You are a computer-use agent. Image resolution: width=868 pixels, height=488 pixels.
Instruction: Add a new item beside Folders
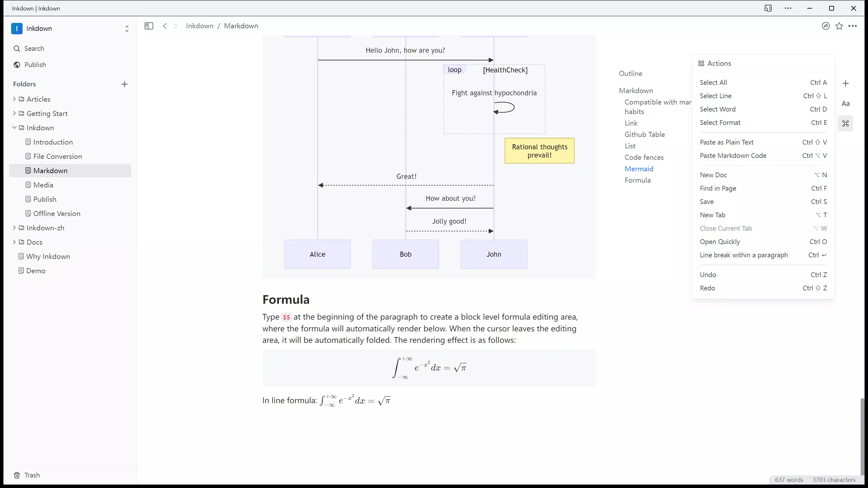124,84
